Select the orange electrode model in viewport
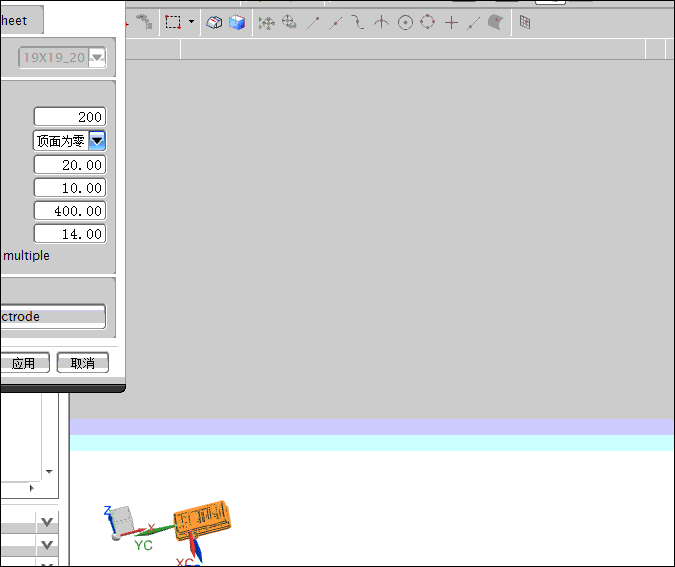 tap(202, 520)
